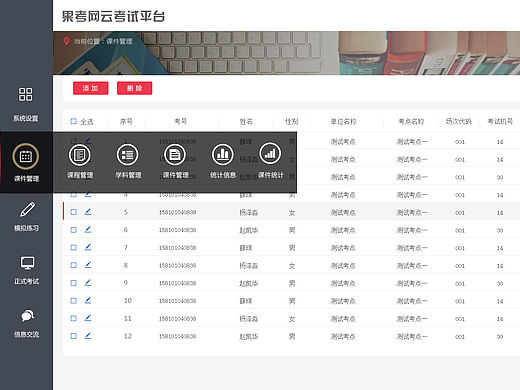Open 学科管理 in the flyout menu
This screenshot has width=520, height=390.
[128, 162]
